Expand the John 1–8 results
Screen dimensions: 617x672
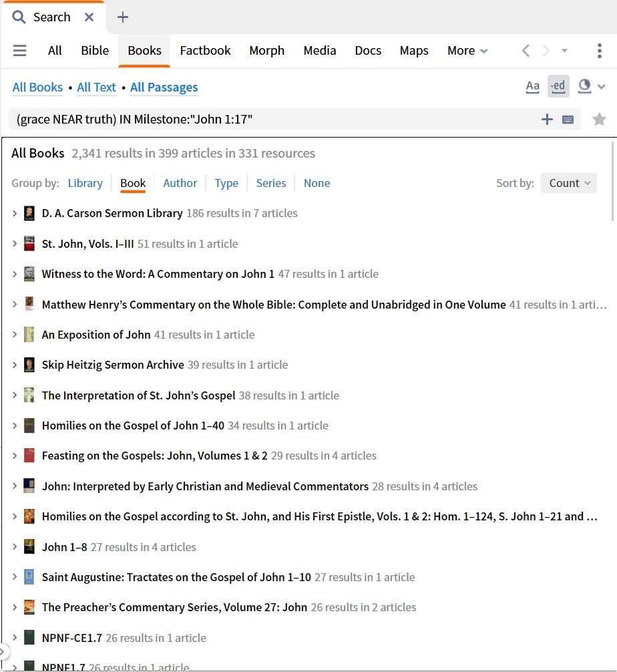[15, 547]
